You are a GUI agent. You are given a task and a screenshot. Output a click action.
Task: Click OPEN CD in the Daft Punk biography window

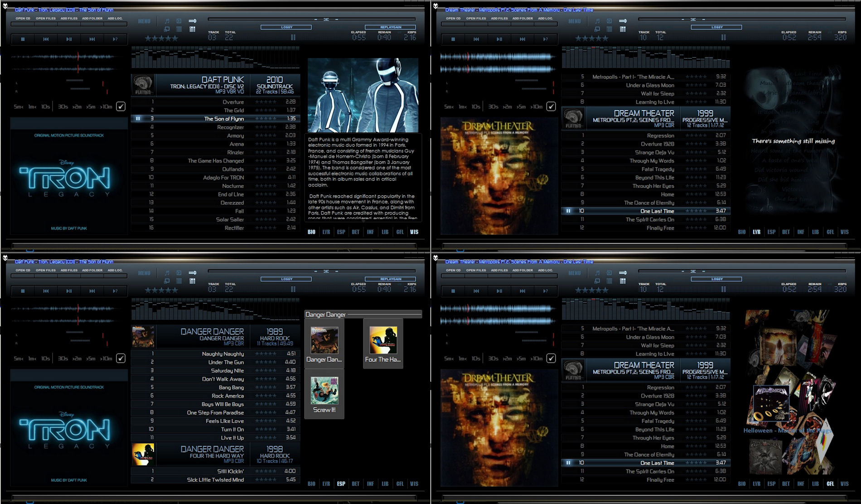[23, 19]
